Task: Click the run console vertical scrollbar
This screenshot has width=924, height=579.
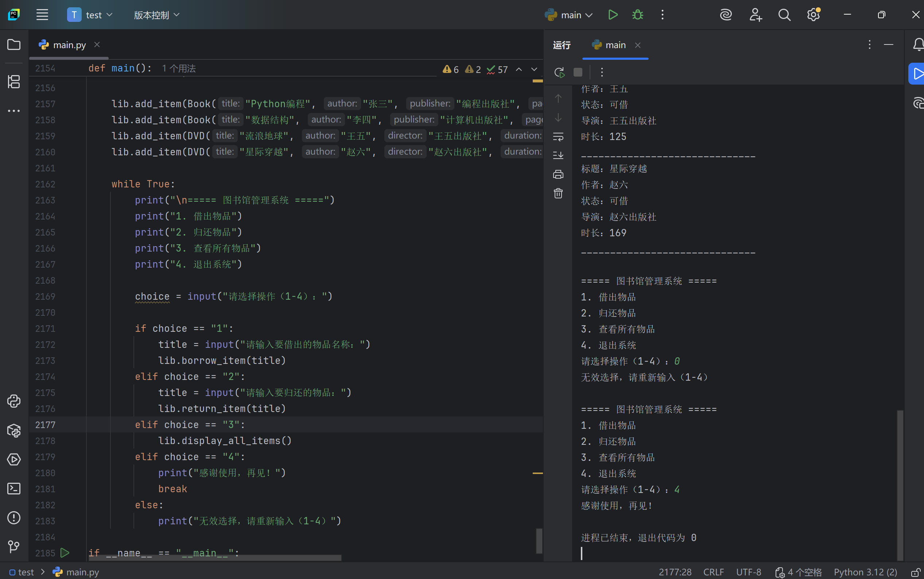Action: [900, 485]
